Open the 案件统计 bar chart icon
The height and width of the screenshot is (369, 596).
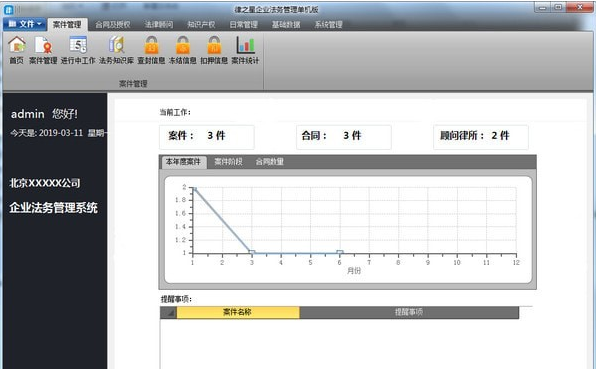tap(245, 50)
